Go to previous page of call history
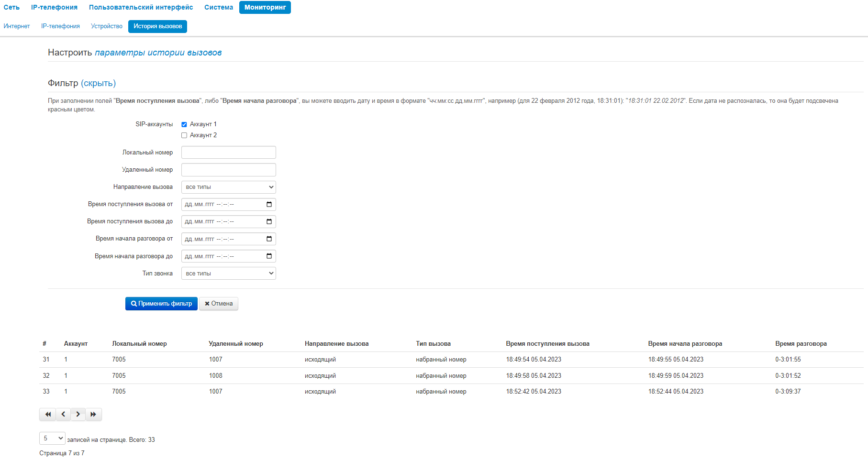Screen dimensions: 868x461 63,414
